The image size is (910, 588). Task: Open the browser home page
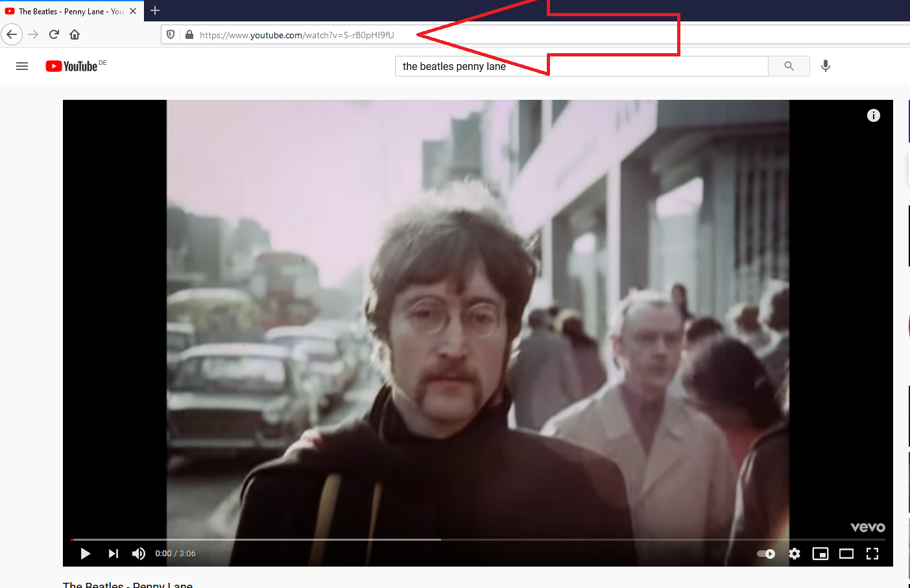tap(75, 34)
